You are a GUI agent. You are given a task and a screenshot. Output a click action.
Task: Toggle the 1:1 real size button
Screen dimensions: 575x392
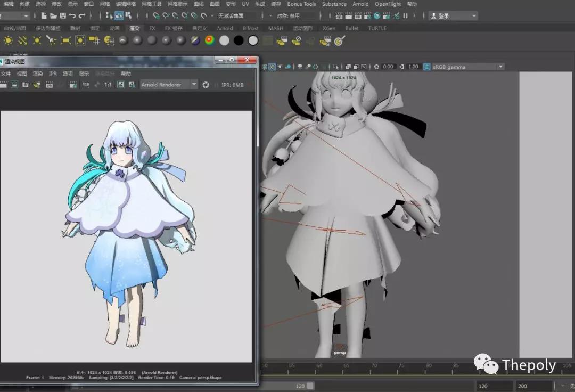(108, 85)
